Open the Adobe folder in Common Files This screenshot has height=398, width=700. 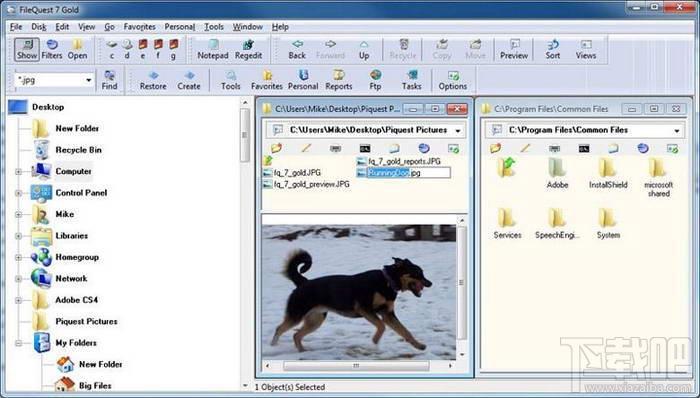(x=557, y=174)
